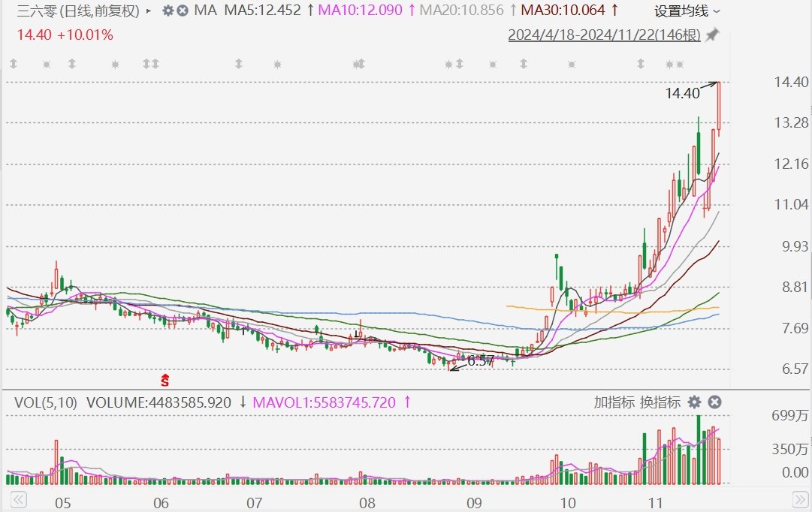Open the 2024/4/18-2024/11/22 date range link
812x512 pixels.
coord(604,35)
